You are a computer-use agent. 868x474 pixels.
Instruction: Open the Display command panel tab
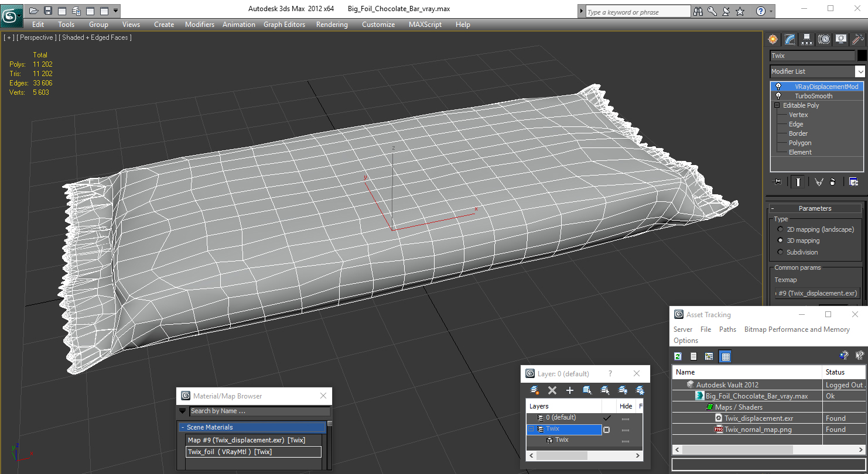point(841,39)
